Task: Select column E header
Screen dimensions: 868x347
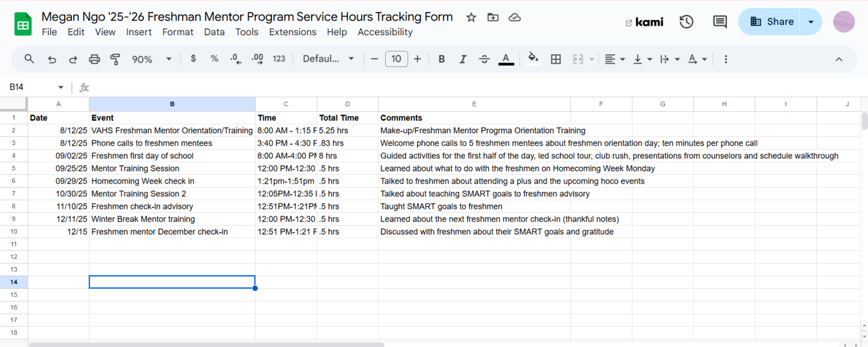Action: click(474, 104)
